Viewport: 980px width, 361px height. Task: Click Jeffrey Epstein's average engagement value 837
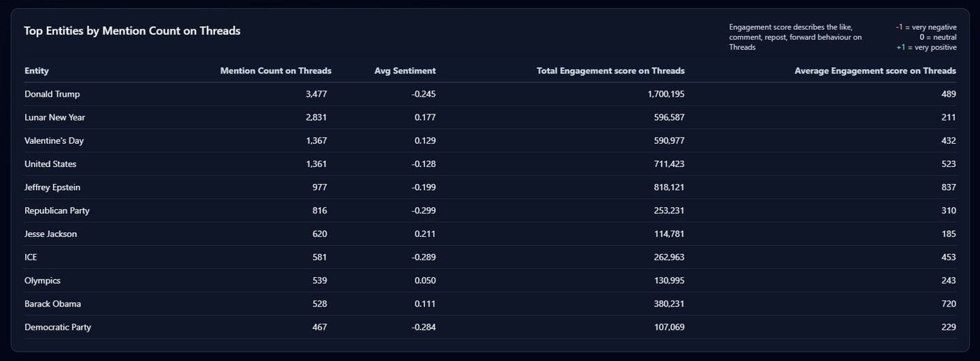pyautogui.click(x=948, y=187)
